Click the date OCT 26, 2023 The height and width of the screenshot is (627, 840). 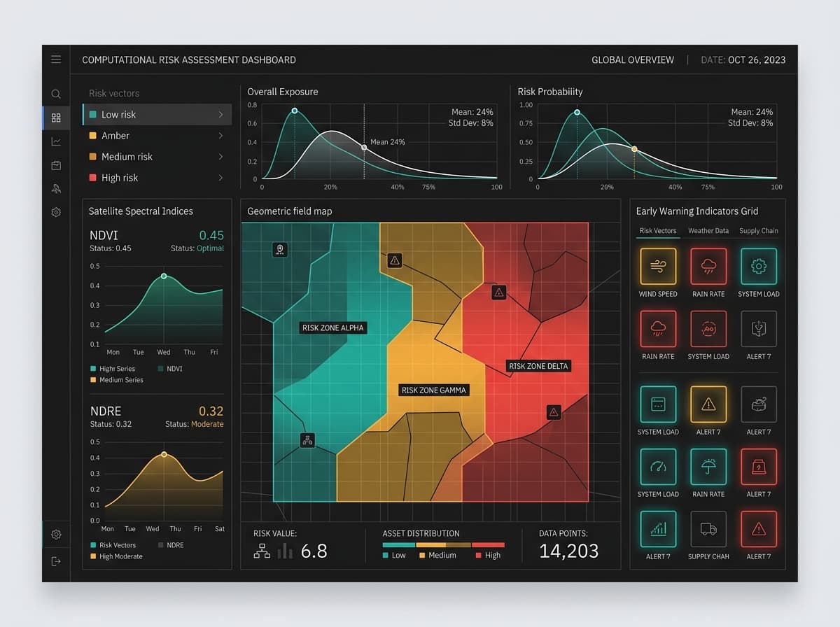(x=757, y=60)
